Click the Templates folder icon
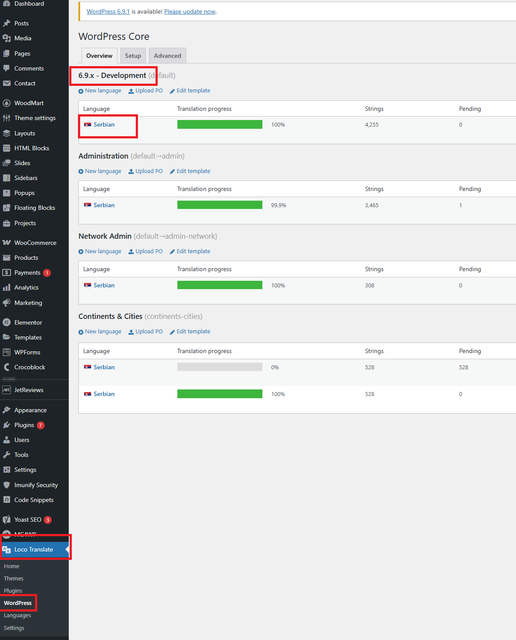Viewport: 516px width, 640px height. 7,337
